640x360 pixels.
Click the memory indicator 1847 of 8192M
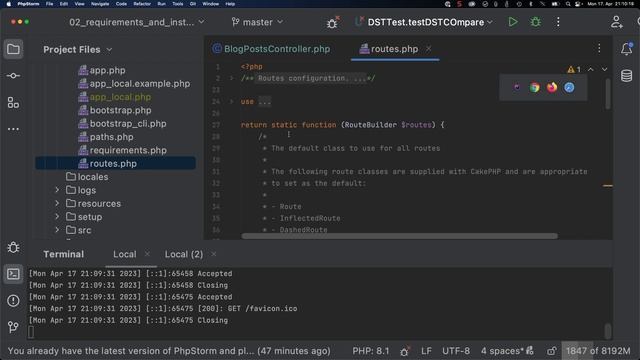[x=598, y=351]
